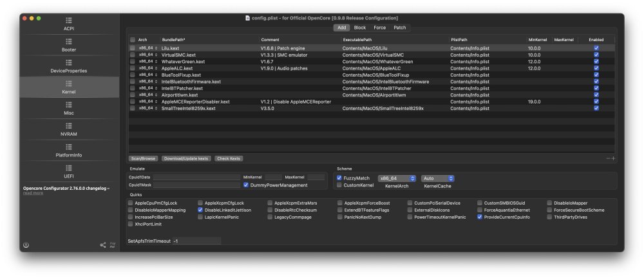Click the SetApfsTrimTimeout value field
644x278 pixels.
tap(196, 241)
